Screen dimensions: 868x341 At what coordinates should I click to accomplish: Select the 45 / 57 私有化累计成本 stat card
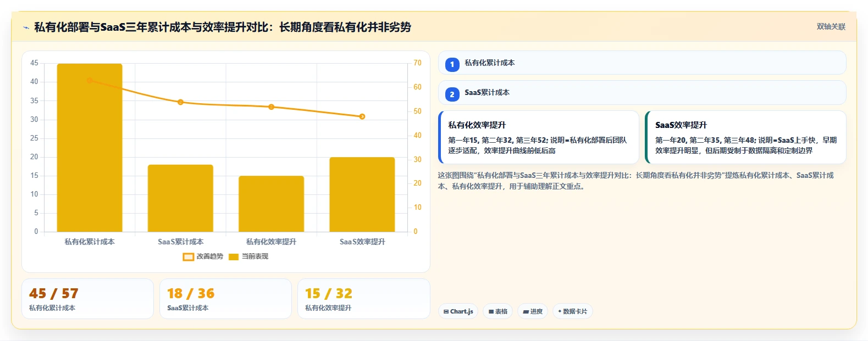(87, 299)
